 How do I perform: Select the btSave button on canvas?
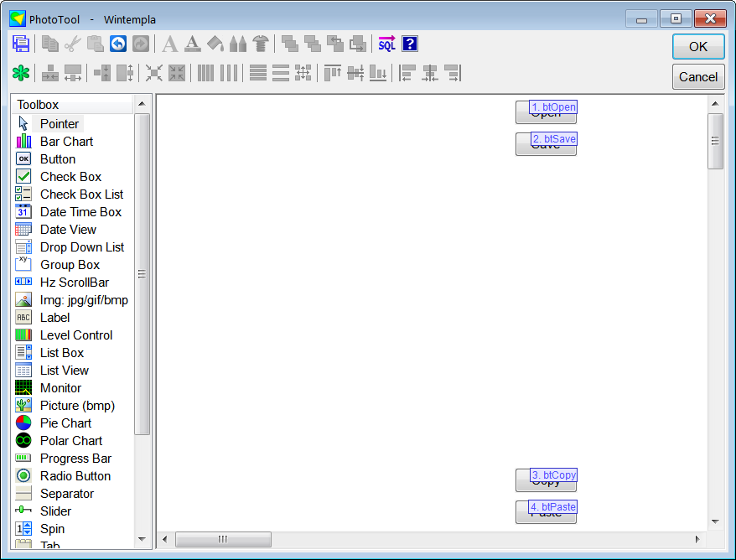pos(546,144)
